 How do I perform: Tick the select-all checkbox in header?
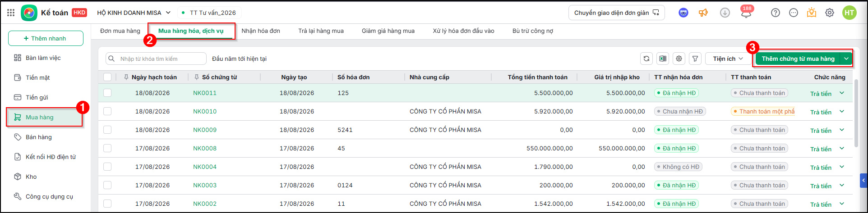(x=107, y=77)
